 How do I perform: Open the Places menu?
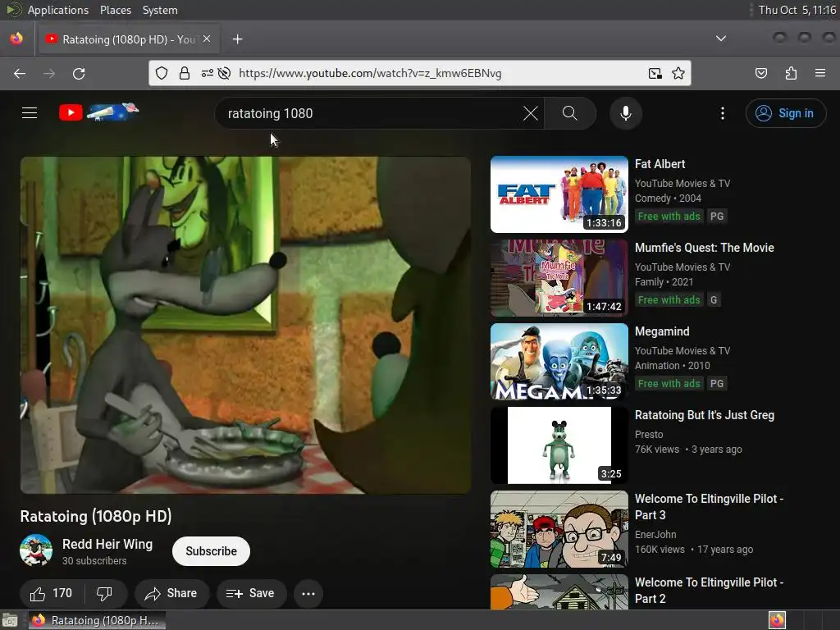tap(115, 10)
